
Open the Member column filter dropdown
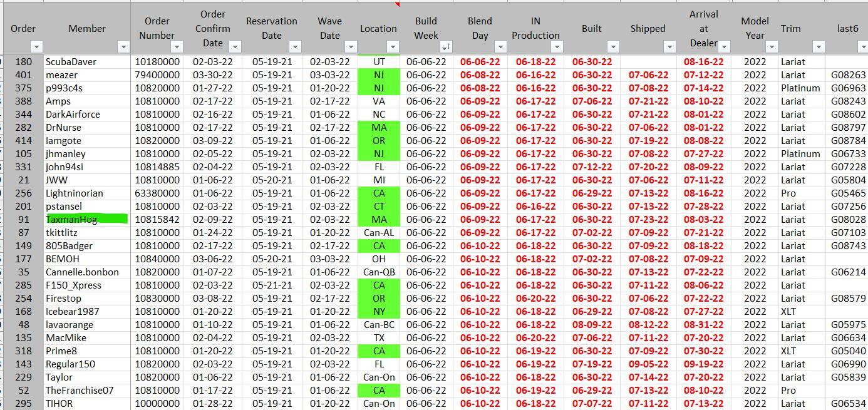123,47
